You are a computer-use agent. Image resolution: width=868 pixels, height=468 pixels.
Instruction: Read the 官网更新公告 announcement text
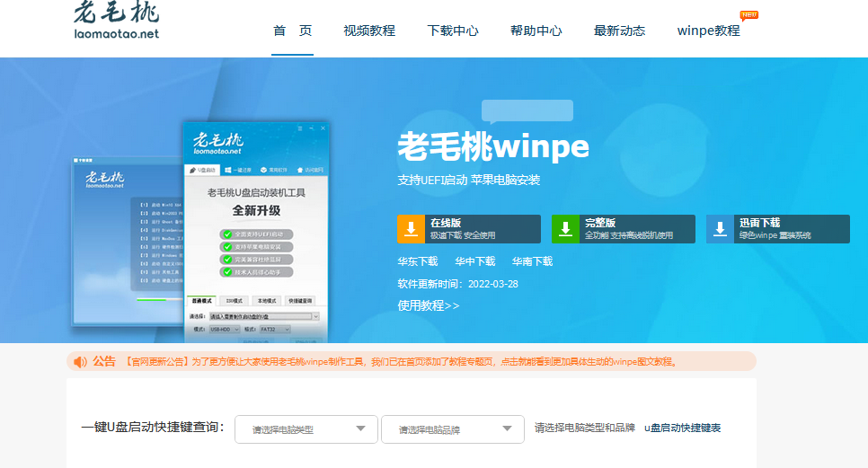[400, 362]
